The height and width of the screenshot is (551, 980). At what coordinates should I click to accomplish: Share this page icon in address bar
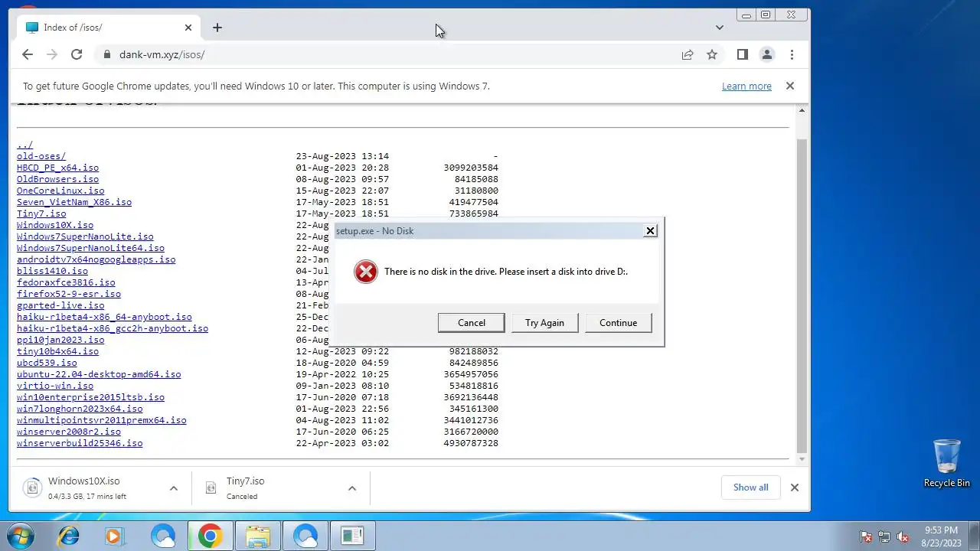pos(688,54)
